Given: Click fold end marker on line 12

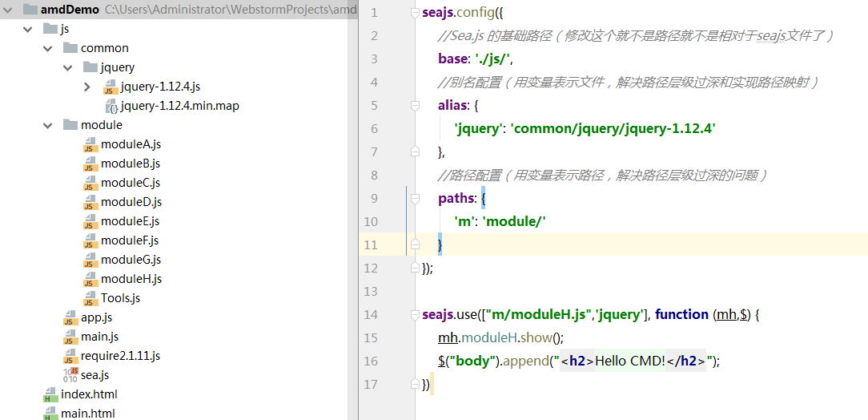Looking at the screenshot, I should (415, 269).
